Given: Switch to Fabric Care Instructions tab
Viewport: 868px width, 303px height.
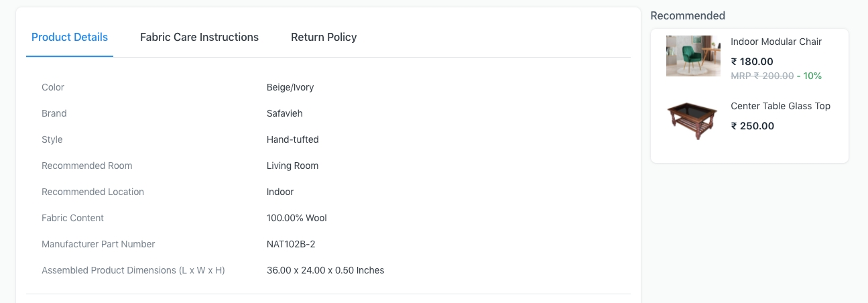Looking at the screenshot, I should click(199, 38).
